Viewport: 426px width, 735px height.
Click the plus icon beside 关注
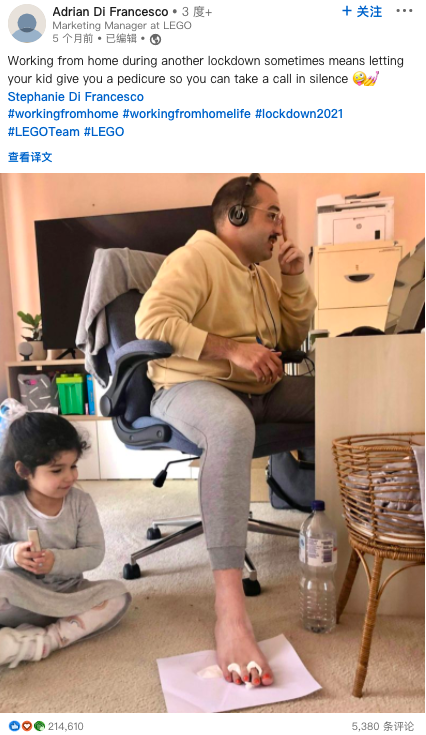[x=347, y=11]
